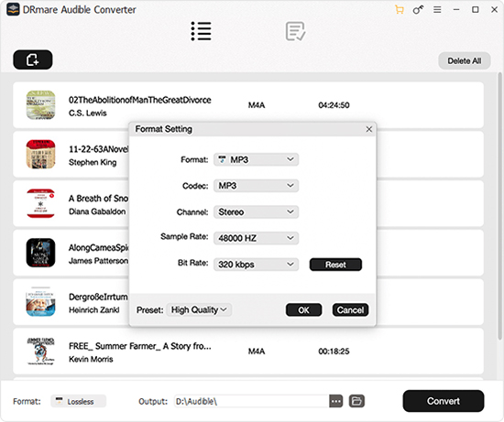Open the shopping cart purchase icon
The height and width of the screenshot is (422, 504).
click(400, 10)
